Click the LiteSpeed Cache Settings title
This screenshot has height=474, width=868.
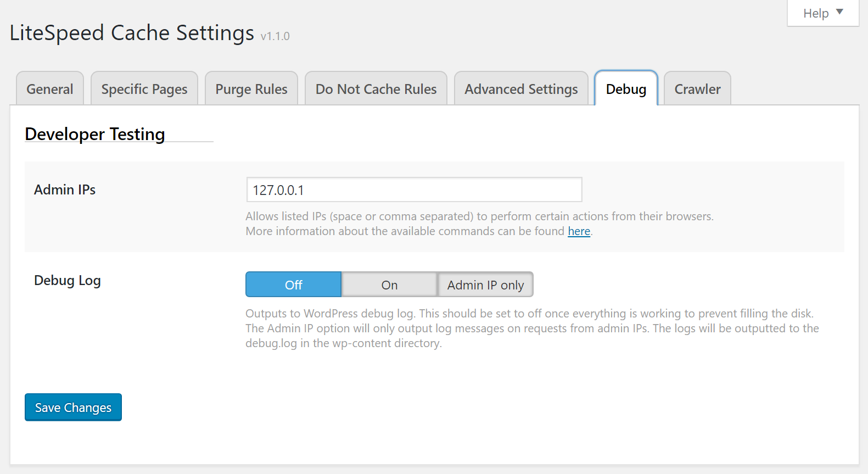pos(132,33)
